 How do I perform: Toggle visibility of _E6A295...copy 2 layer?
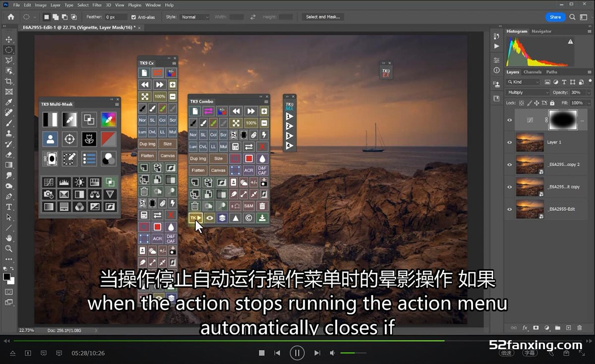(510, 165)
